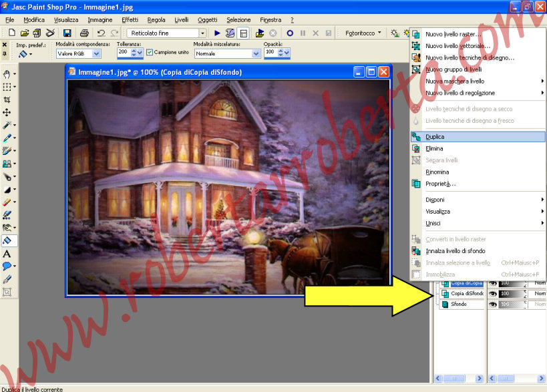547x392 pixels.
Task: Redo with the grayed redo arrow
Action: [x=114, y=33]
